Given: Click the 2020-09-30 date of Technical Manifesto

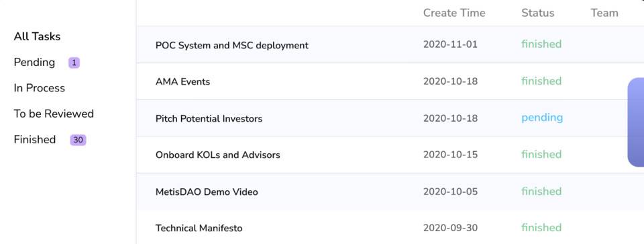Looking at the screenshot, I should coord(450,228).
